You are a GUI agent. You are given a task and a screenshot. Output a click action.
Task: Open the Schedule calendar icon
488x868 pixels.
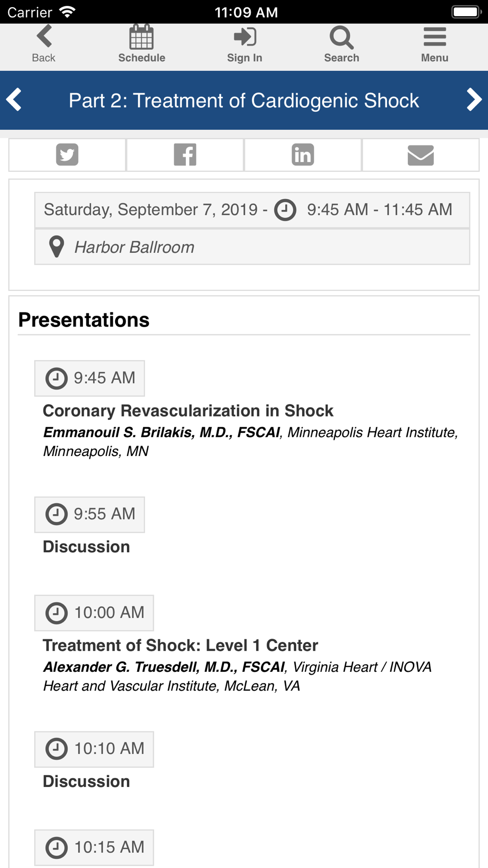click(142, 37)
